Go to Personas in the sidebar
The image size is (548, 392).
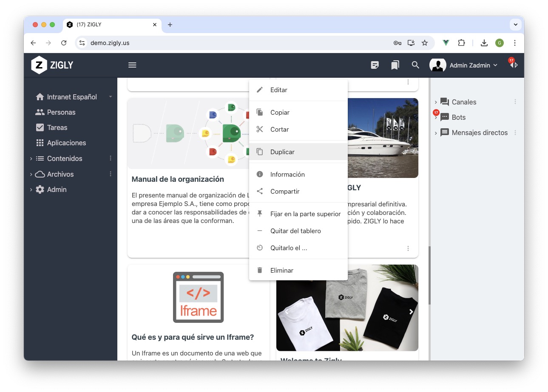click(x=56, y=112)
